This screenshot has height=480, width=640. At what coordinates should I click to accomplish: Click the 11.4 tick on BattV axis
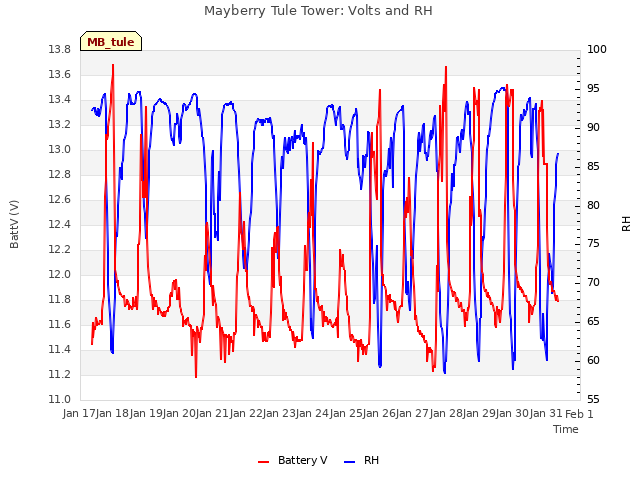pyautogui.click(x=60, y=349)
